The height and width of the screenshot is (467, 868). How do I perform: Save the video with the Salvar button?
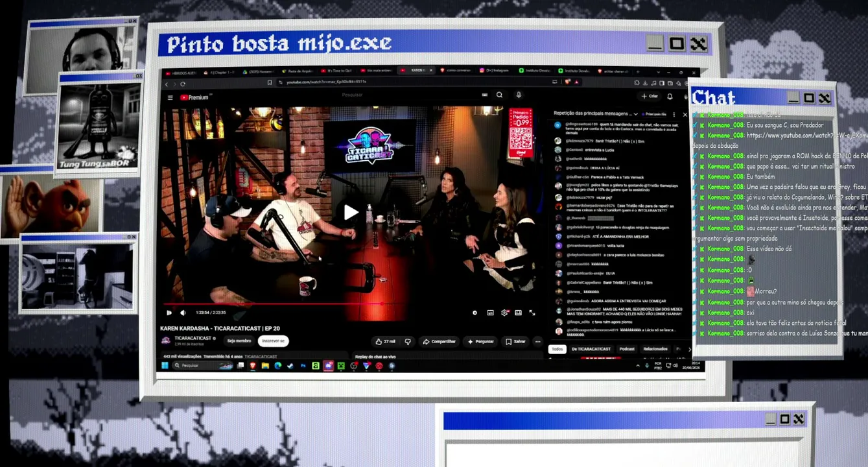click(515, 341)
